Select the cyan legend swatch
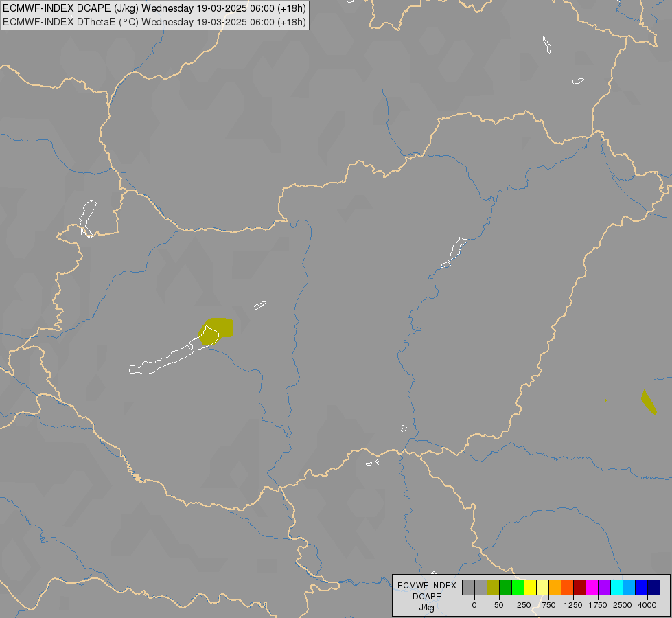672x618 pixels. pyautogui.click(x=617, y=588)
